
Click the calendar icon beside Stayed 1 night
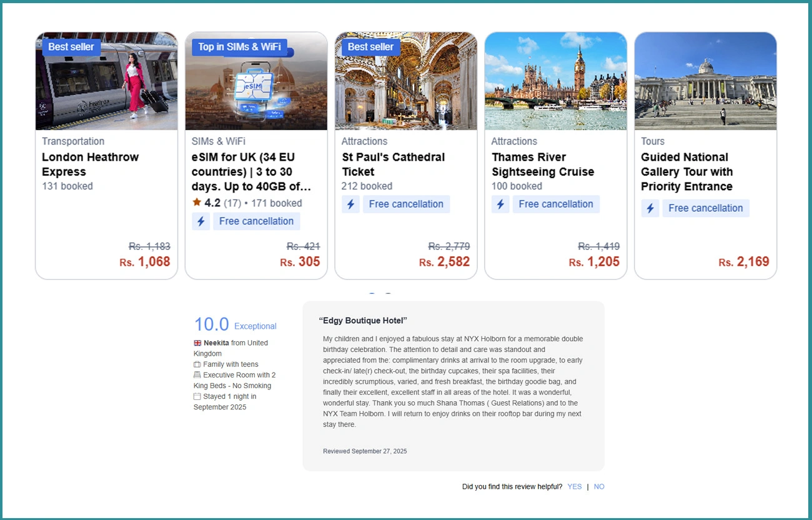click(197, 396)
